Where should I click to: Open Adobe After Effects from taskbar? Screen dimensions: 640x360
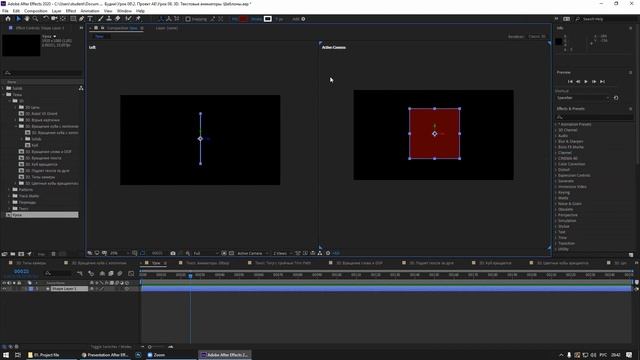point(224,355)
